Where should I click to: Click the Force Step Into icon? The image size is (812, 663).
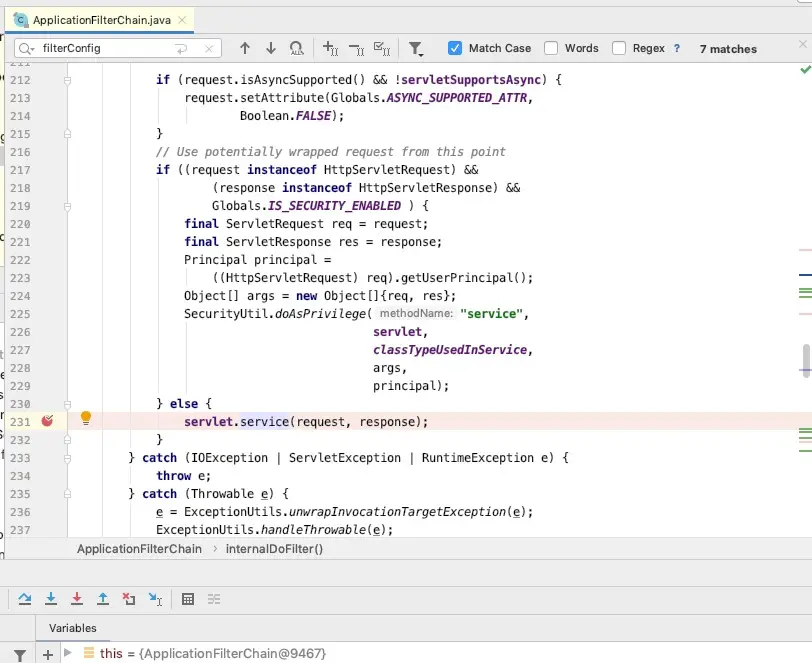pos(77,599)
